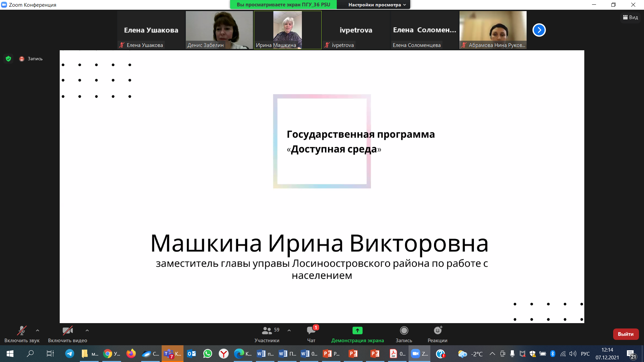The height and width of the screenshot is (362, 644).
Task: Leave meeting with red Выйти button
Action: tap(626, 334)
